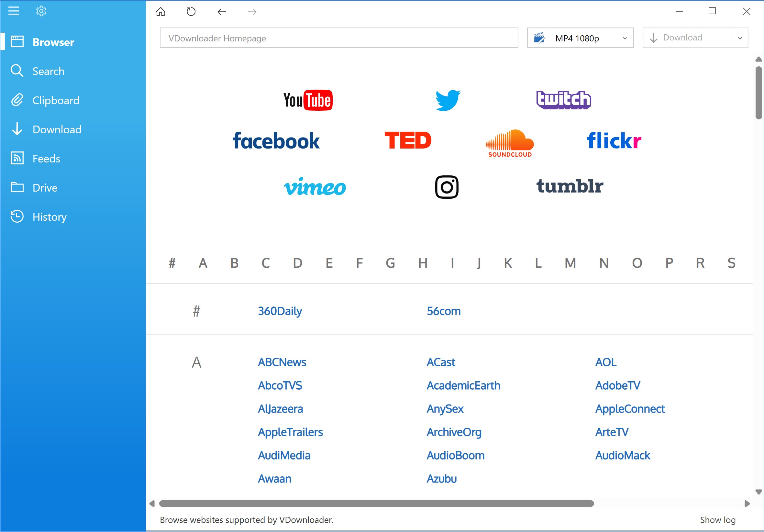764x532 pixels.
Task: Open the Twitch logo
Action: [x=564, y=100]
